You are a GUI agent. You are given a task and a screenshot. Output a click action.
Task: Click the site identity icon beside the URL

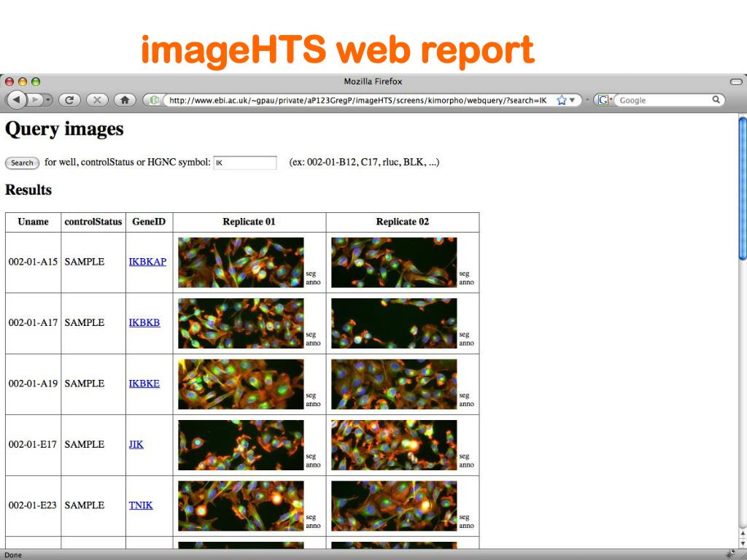tap(154, 100)
